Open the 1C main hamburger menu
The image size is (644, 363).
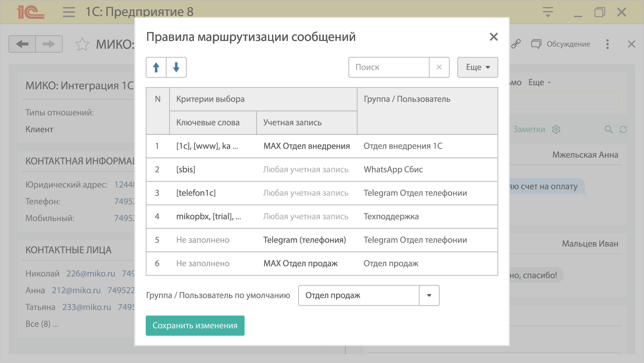69,12
